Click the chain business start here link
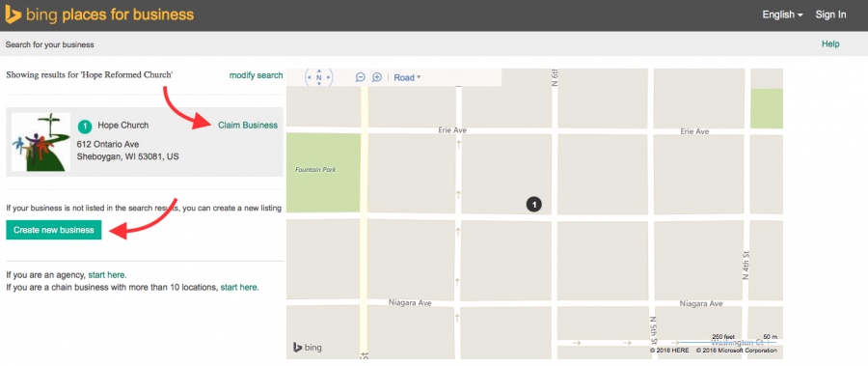The height and width of the screenshot is (366, 868). coord(239,287)
